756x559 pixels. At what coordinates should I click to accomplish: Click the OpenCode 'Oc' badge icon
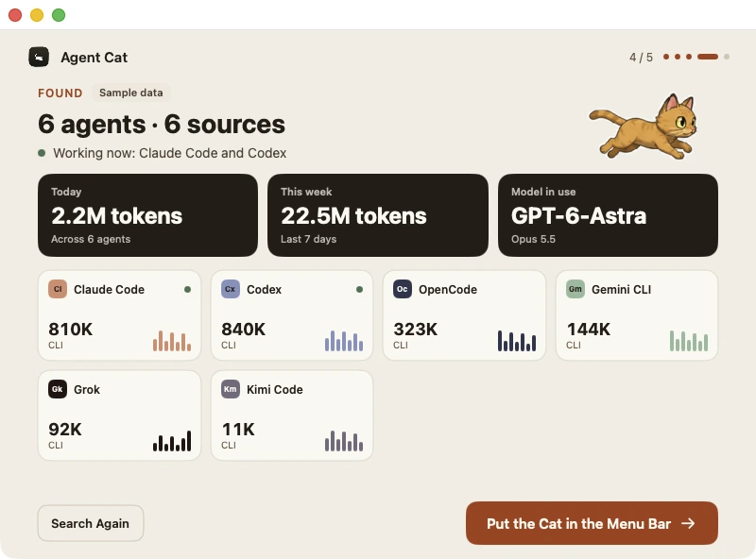click(x=403, y=289)
